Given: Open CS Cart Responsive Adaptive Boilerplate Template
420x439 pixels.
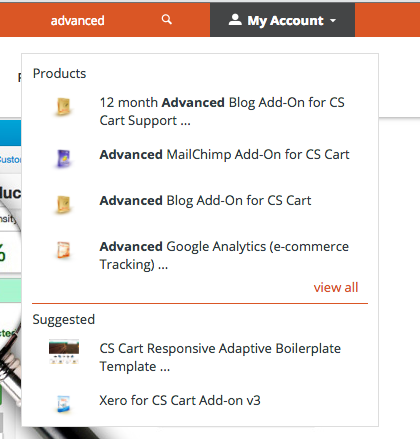Looking at the screenshot, I should point(220,357).
